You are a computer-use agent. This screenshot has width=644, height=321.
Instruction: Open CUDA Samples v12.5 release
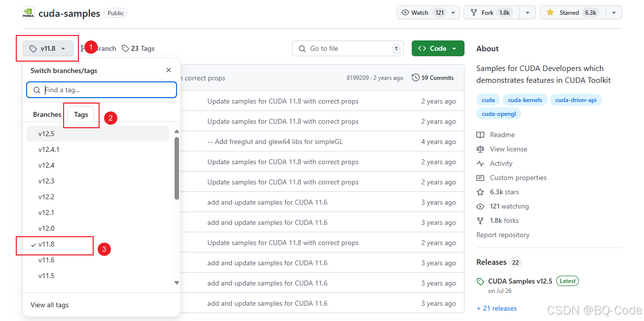coord(520,281)
